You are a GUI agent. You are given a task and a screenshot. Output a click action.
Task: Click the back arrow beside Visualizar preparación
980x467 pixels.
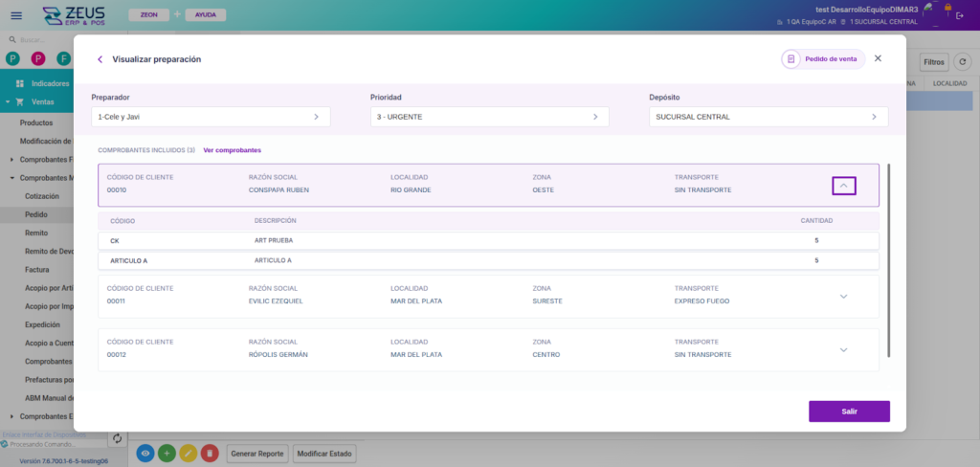[100, 59]
